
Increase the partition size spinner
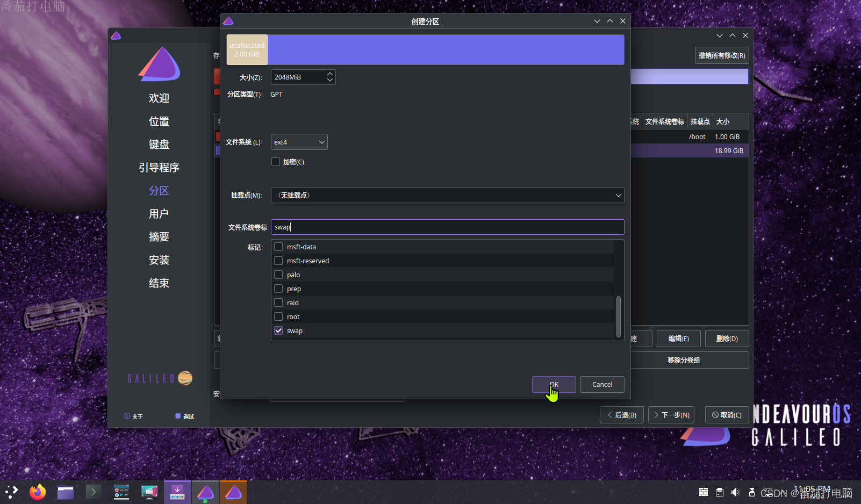click(x=330, y=74)
